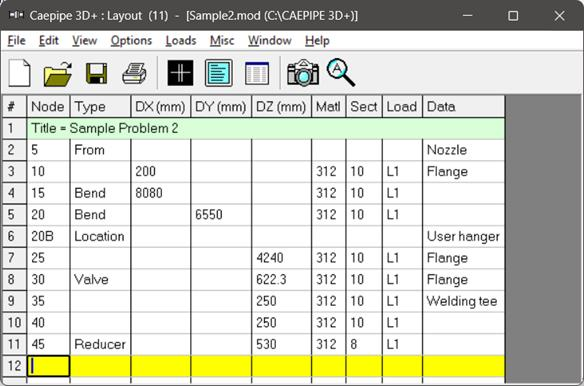The image size is (584, 386).
Task: Select the Title = Sample Problem 2 row
Action: (x=266, y=129)
